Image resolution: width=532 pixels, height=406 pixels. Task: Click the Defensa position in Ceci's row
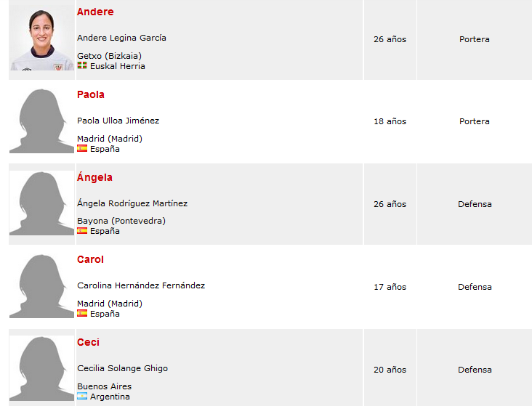click(475, 370)
